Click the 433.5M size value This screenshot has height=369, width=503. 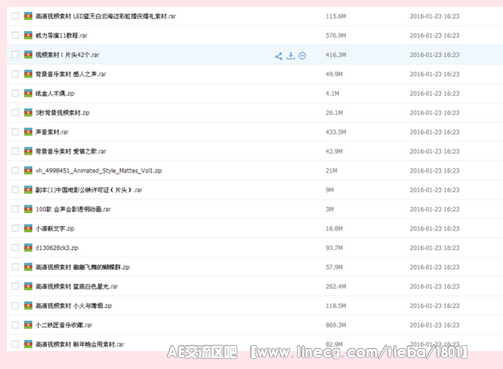[336, 132]
